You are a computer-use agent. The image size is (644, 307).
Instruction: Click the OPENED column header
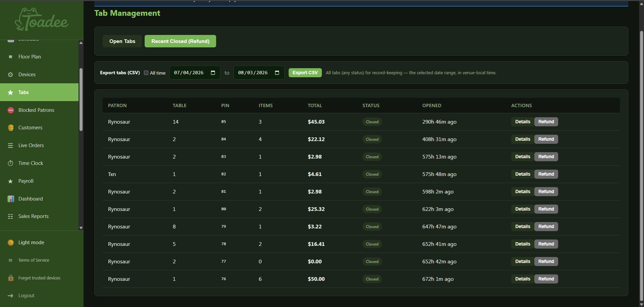[432, 105]
